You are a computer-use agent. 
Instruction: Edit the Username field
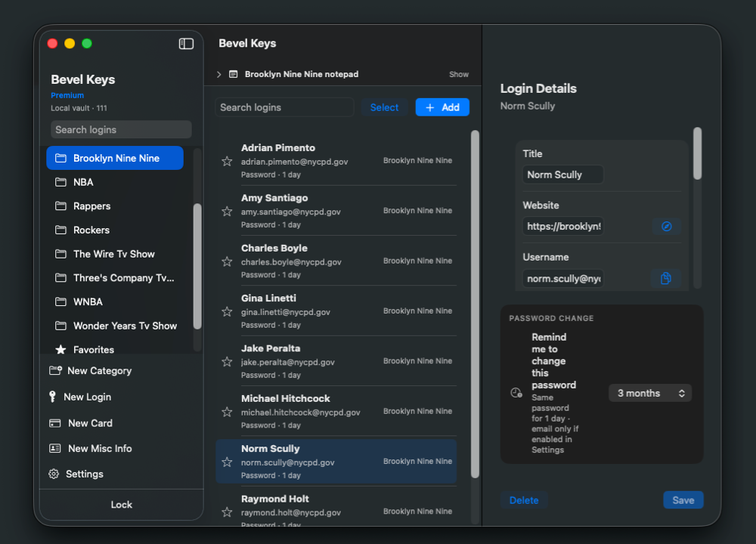pyautogui.click(x=562, y=279)
